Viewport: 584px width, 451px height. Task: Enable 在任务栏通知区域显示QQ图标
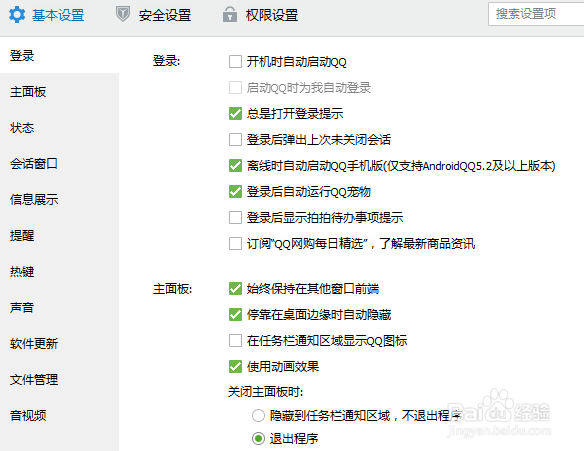tap(235, 340)
